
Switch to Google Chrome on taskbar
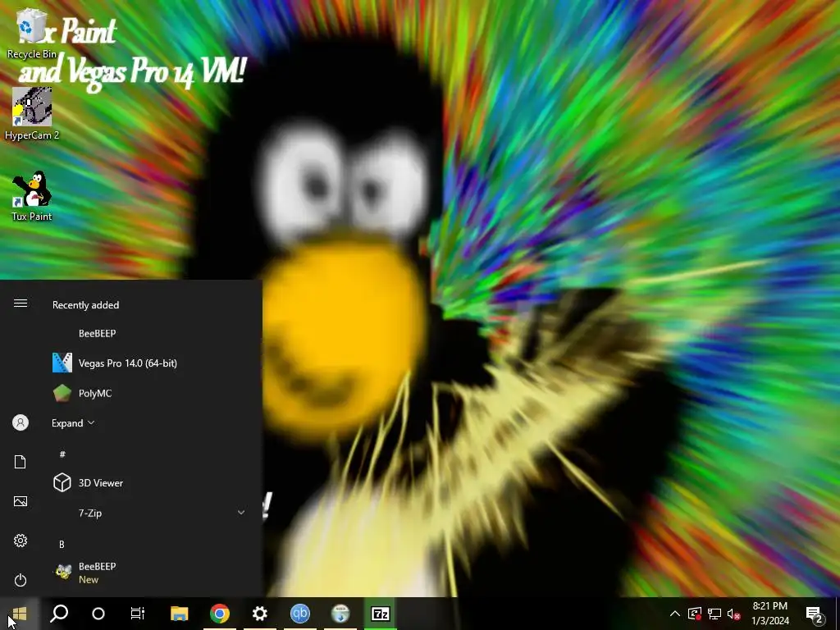[x=220, y=614]
